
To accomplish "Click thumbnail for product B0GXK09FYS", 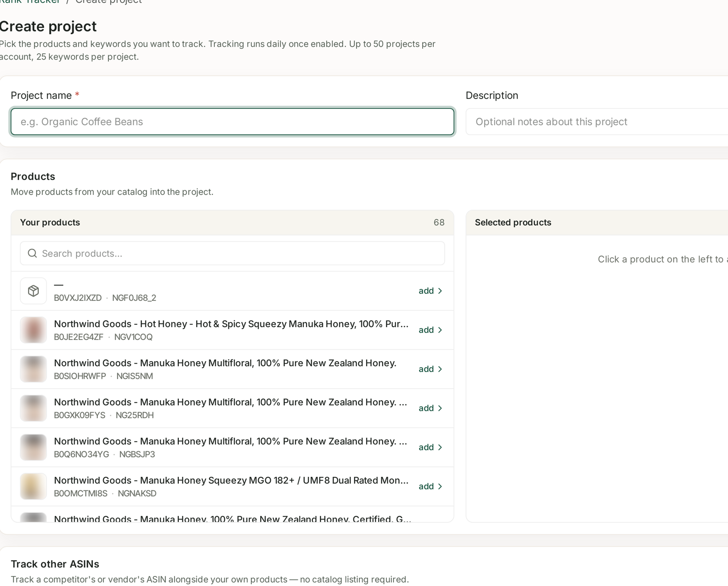I will click(33, 408).
